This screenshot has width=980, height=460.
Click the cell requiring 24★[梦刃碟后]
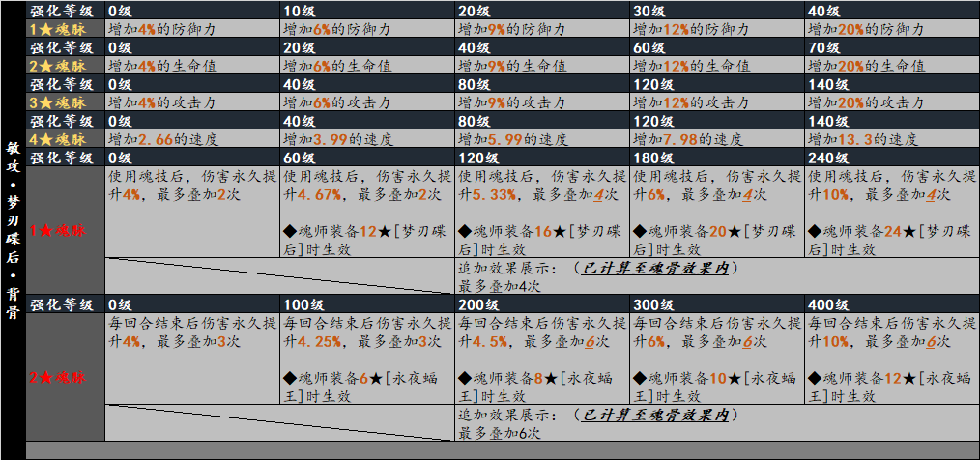click(x=892, y=213)
